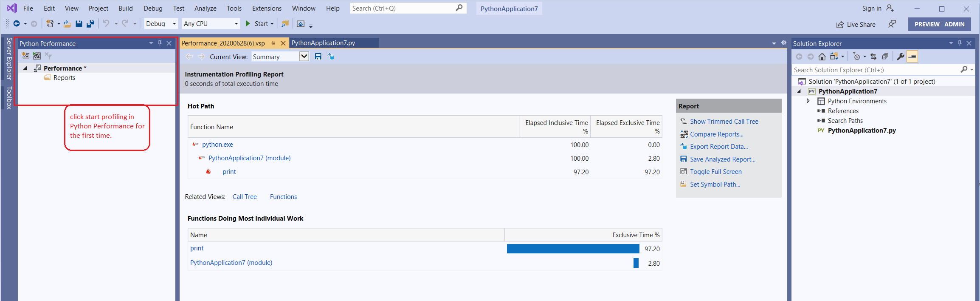Open the Extensions menu
980x301 pixels.
tap(267, 9)
